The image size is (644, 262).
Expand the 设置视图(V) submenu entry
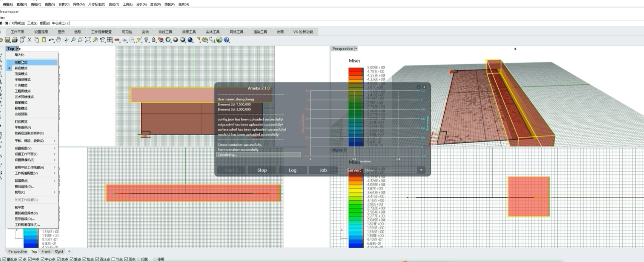[x=34, y=148]
